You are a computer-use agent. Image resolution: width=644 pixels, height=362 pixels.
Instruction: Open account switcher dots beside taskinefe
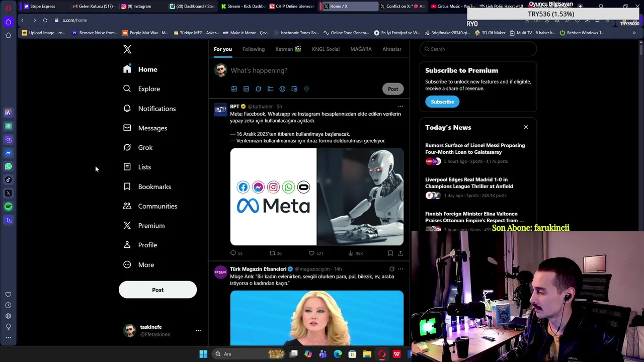point(198,331)
